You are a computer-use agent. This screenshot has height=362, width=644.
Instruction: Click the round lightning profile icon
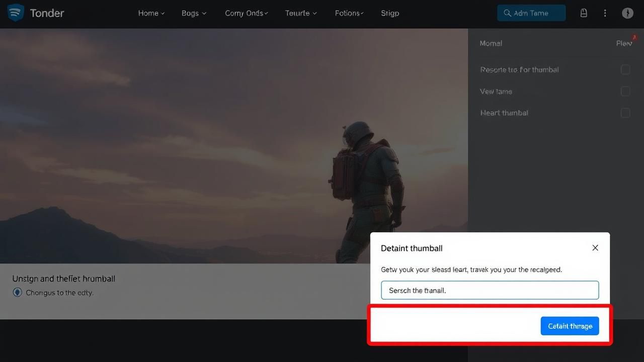click(627, 13)
